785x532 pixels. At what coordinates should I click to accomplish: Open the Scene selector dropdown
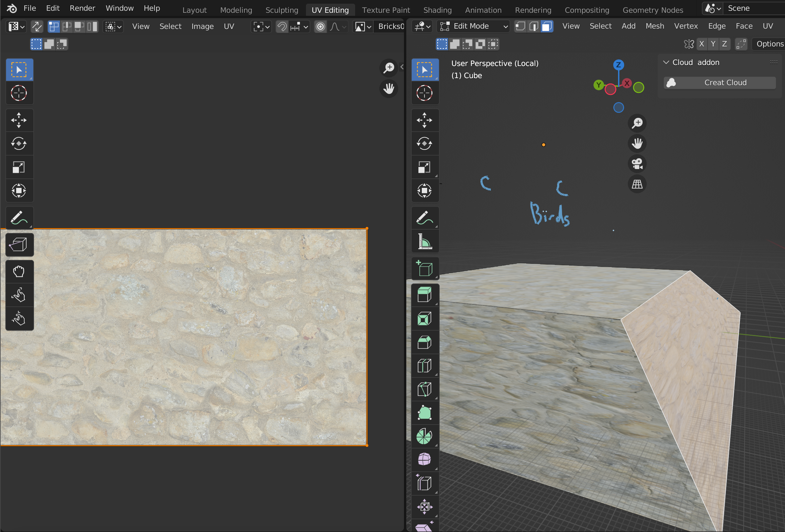pos(712,8)
